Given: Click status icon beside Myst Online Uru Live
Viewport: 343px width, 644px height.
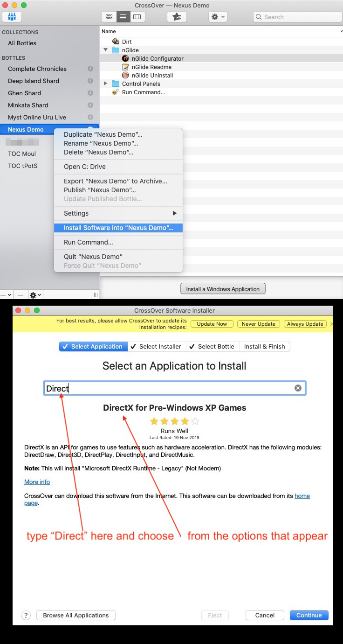Looking at the screenshot, I should 90,117.
